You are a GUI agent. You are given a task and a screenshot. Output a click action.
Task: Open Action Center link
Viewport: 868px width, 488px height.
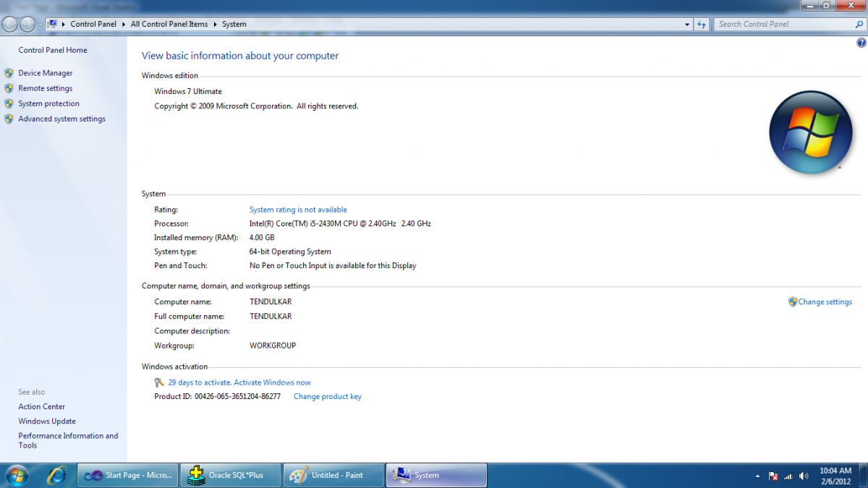(42, 407)
